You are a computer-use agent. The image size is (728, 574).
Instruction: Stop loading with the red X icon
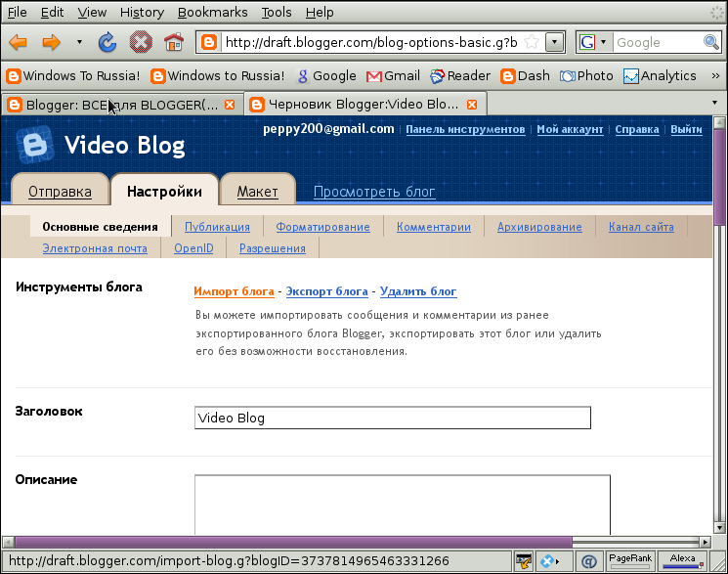click(x=141, y=42)
